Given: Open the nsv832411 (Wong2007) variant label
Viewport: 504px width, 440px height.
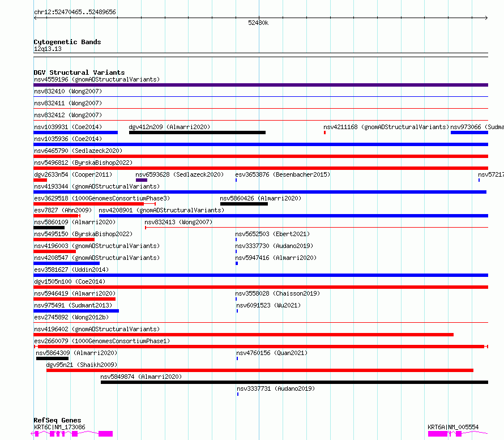Looking at the screenshot, I should (x=68, y=103).
